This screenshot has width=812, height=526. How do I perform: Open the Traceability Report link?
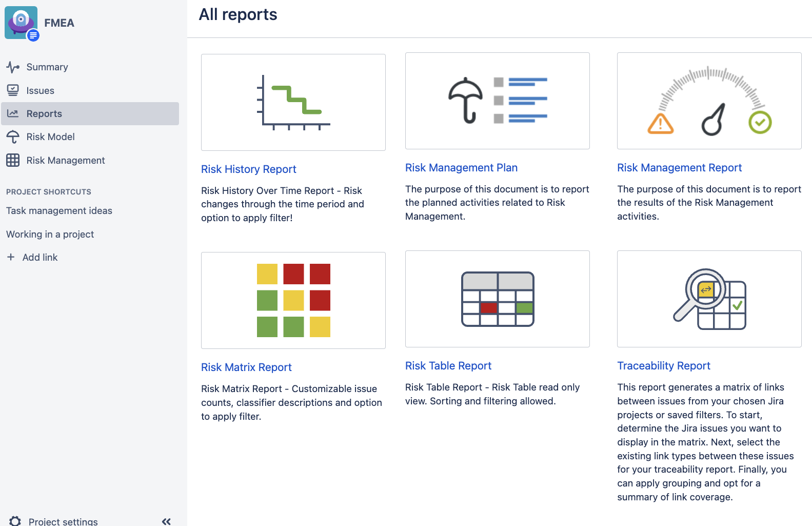(x=663, y=365)
